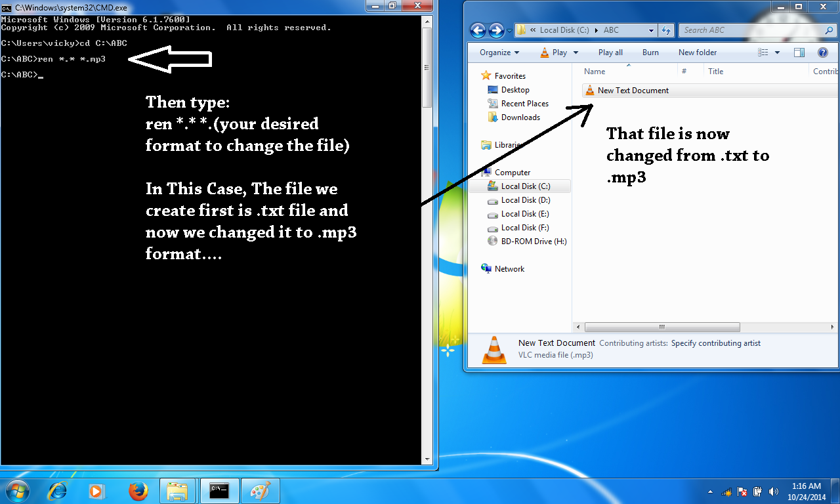The image size is (840, 504).
Task: Expand the Play button dropdown arrow
Action: (576, 52)
